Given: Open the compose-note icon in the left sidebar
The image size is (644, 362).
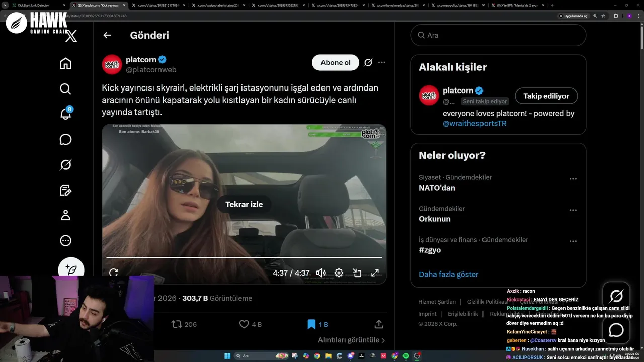Looking at the screenshot, I should (x=65, y=190).
